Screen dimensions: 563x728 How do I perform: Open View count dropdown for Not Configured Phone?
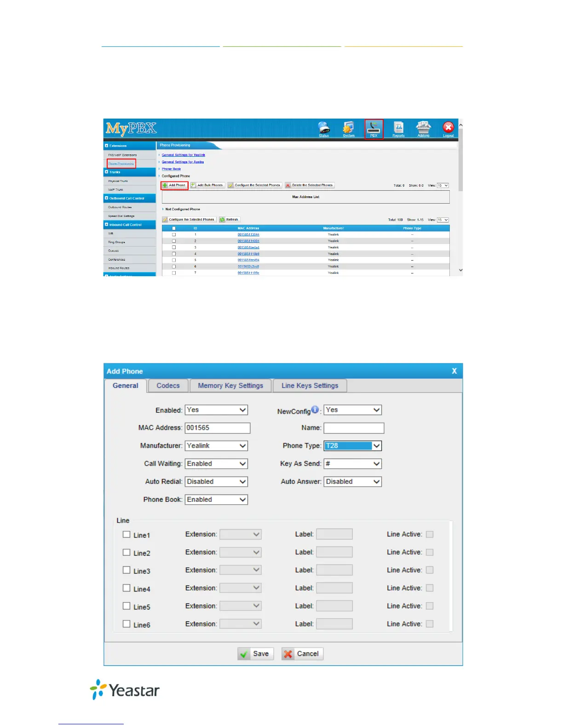442,220
